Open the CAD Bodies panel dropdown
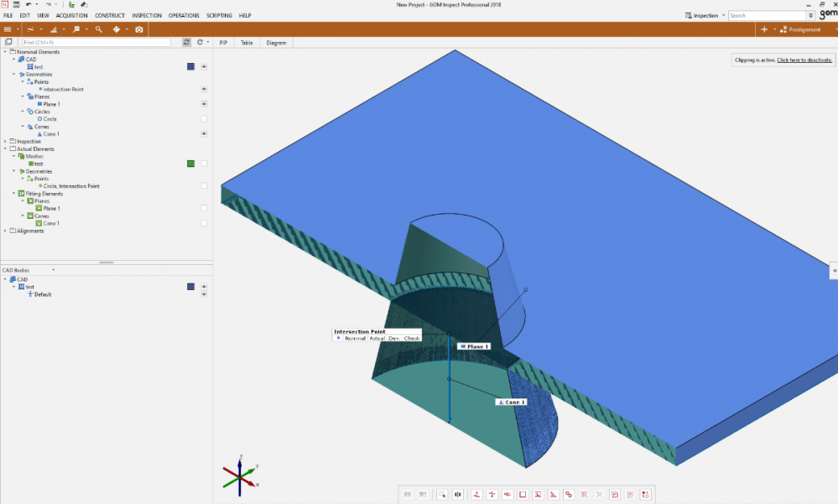This screenshot has width=838, height=504. [x=54, y=270]
